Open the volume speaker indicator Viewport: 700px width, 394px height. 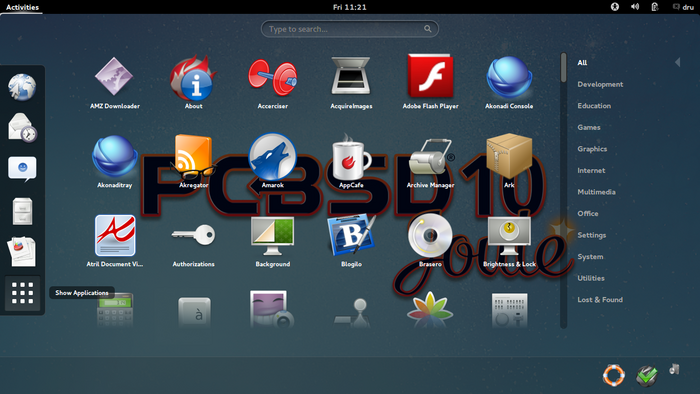pyautogui.click(x=635, y=7)
